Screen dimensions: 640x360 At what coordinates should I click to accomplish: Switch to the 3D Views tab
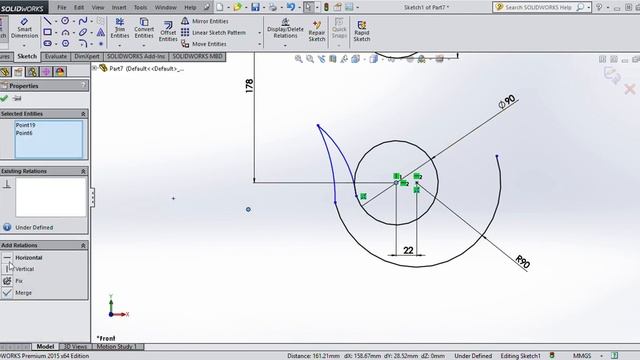click(76, 347)
